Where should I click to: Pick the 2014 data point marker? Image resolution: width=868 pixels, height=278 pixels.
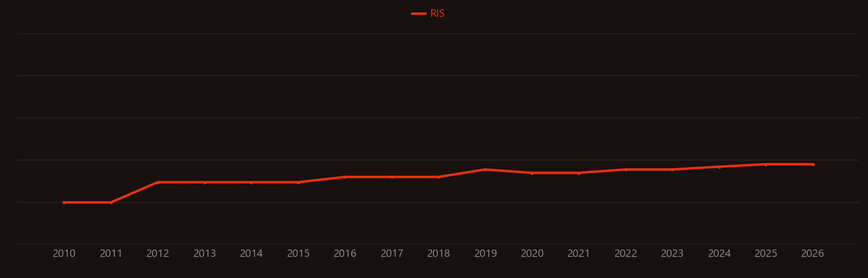(x=251, y=182)
